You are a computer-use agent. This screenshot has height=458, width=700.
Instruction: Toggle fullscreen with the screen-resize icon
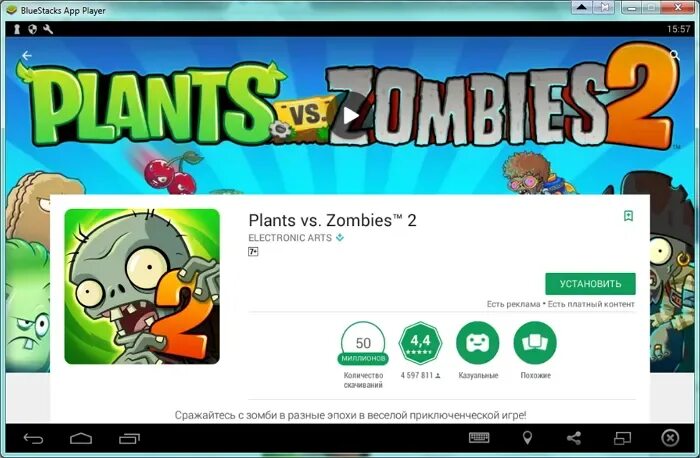[x=622, y=438]
